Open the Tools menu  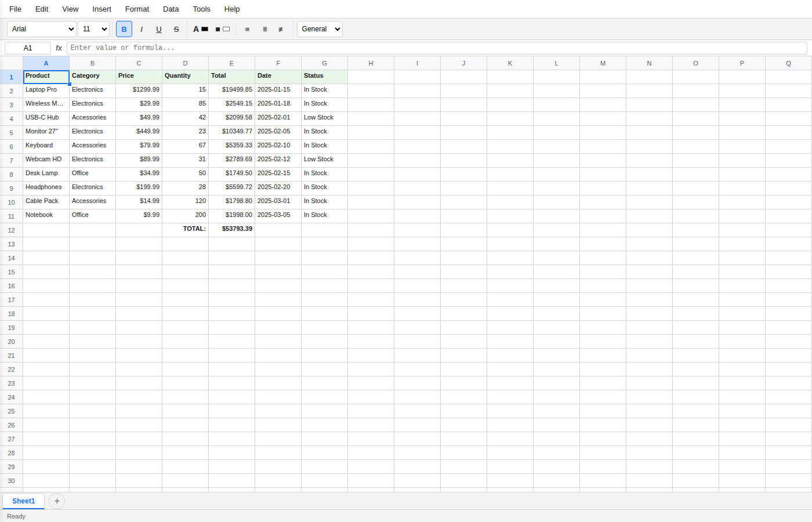point(202,9)
